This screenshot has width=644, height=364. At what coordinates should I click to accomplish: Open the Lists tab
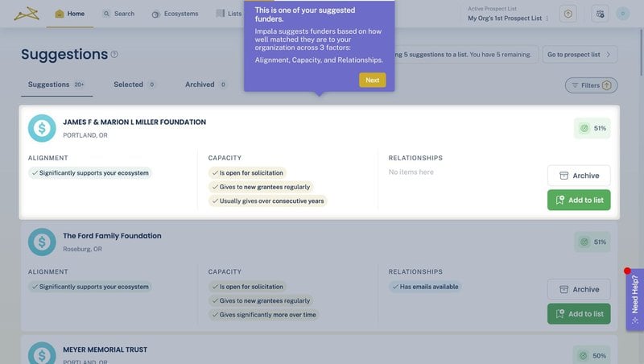tap(229, 14)
